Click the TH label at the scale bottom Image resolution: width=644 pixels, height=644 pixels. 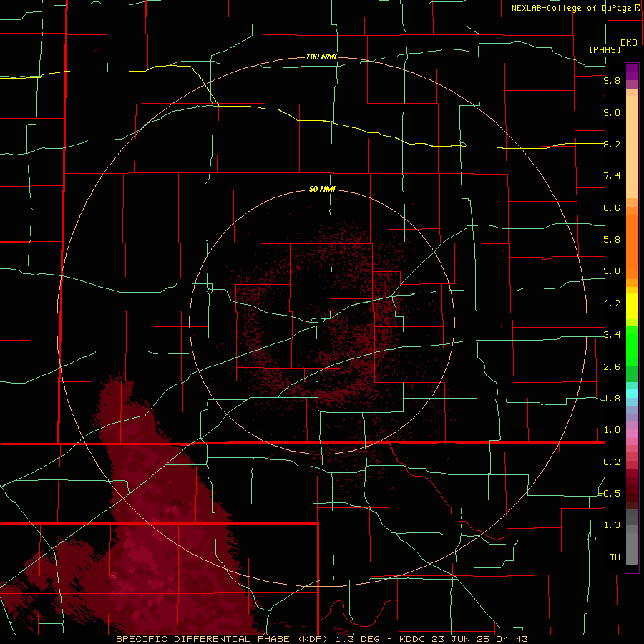(615, 557)
